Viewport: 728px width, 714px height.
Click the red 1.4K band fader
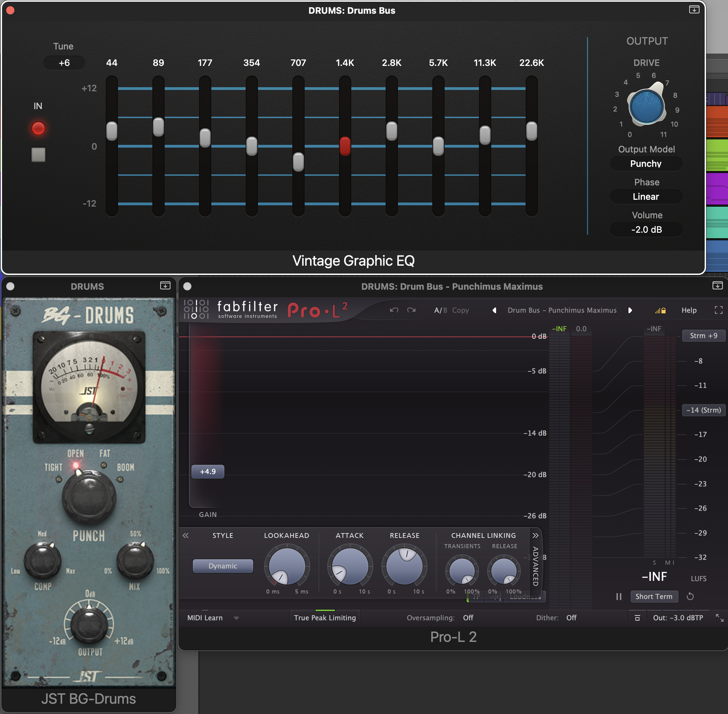pos(345,146)
